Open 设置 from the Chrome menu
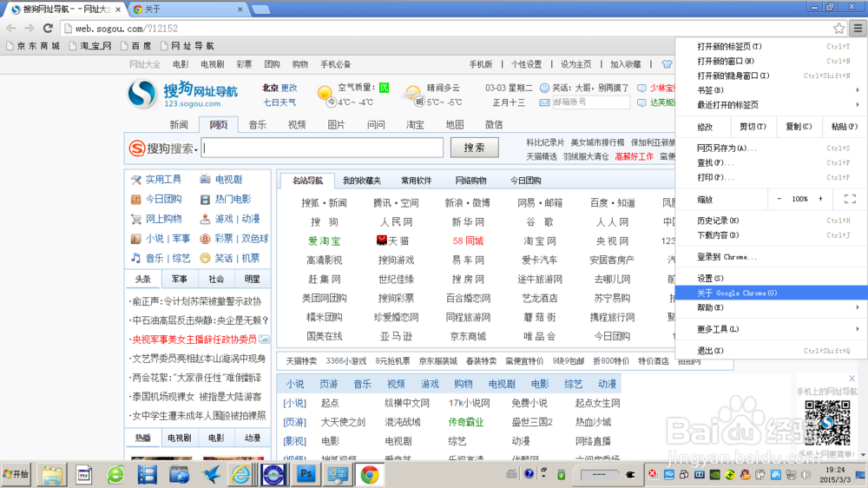 (771, 278)
